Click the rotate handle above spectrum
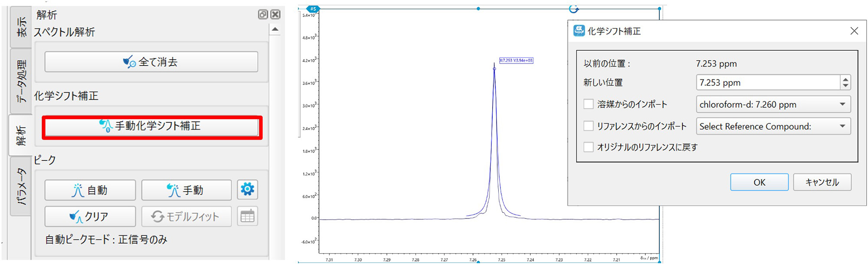Screen dimensions: 868x264 (x=573, y=9)
